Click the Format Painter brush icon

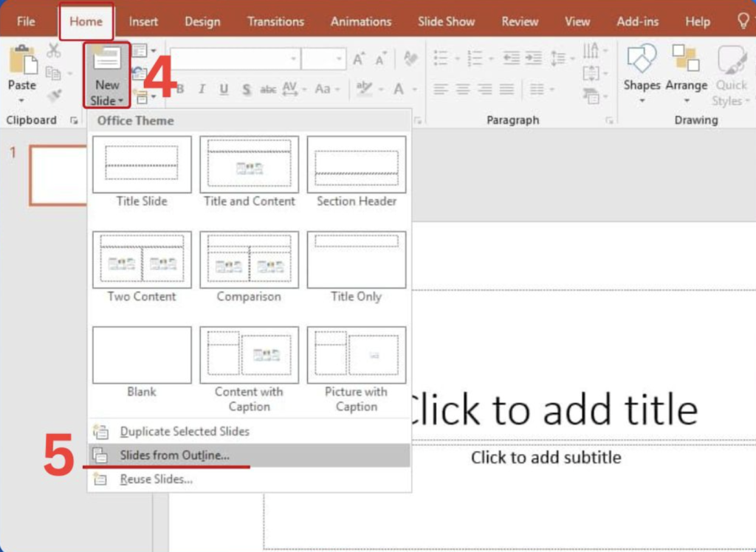click(x=54, y=95)
